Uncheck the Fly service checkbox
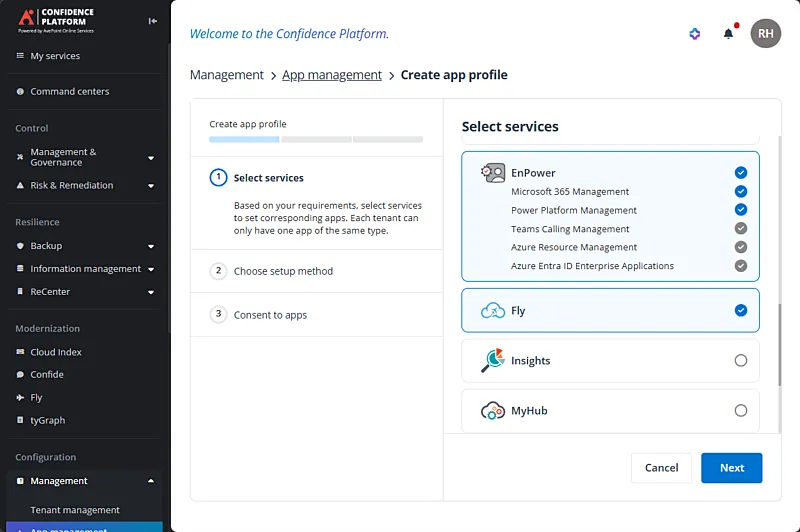The image size is (800, 532). (x=741, y=311)
